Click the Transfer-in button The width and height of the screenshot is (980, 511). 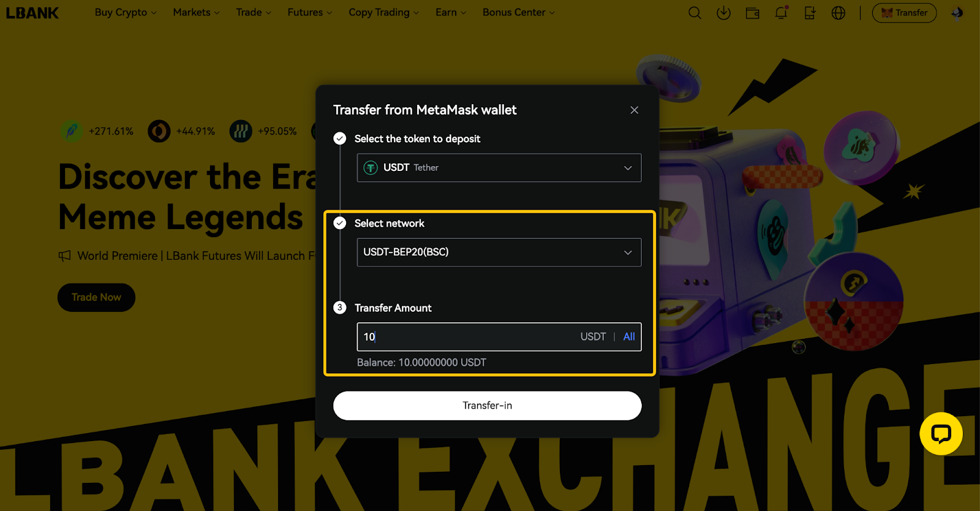click(x=488, y=406)
